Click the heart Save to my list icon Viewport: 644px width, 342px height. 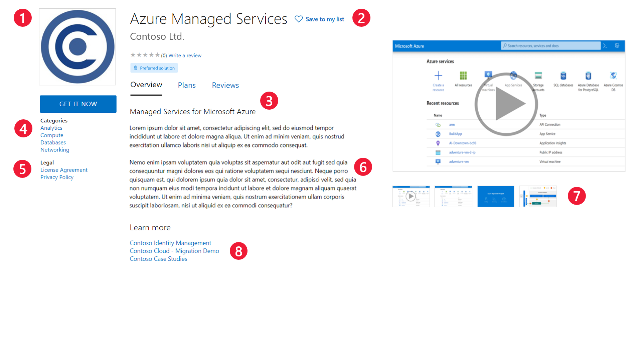coord(299,19)
